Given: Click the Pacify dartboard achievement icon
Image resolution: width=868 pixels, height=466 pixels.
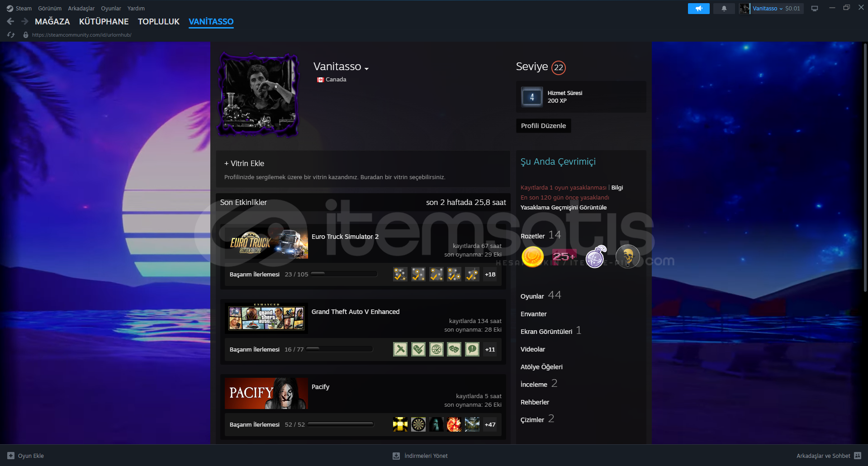Looking at the screenshot, I should [418, 424].
